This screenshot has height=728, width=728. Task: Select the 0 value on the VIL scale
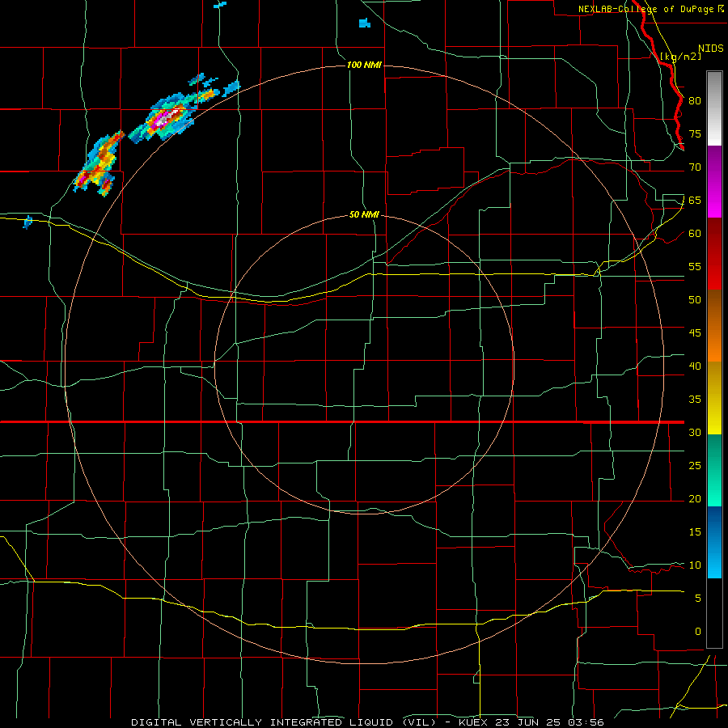[698, 632]
